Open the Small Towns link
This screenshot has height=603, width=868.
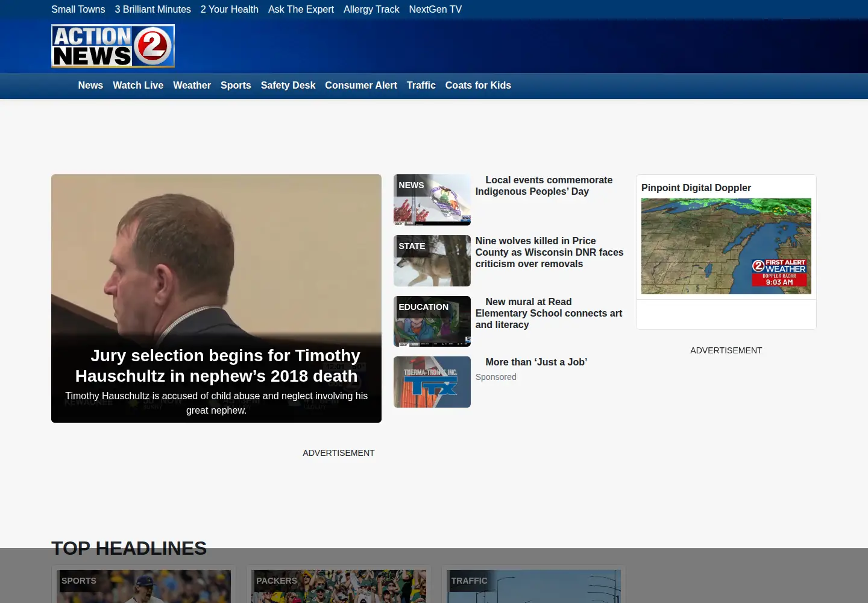(x=78, y=9)
